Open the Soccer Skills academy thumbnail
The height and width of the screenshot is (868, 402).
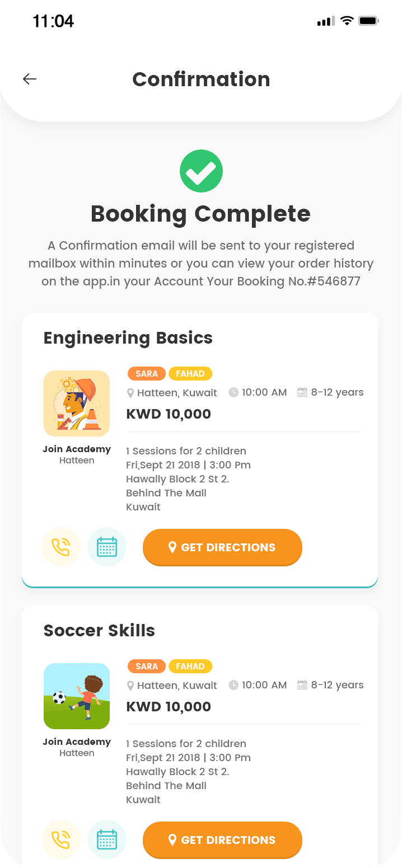pyautogui.click(x=77, y=696)
